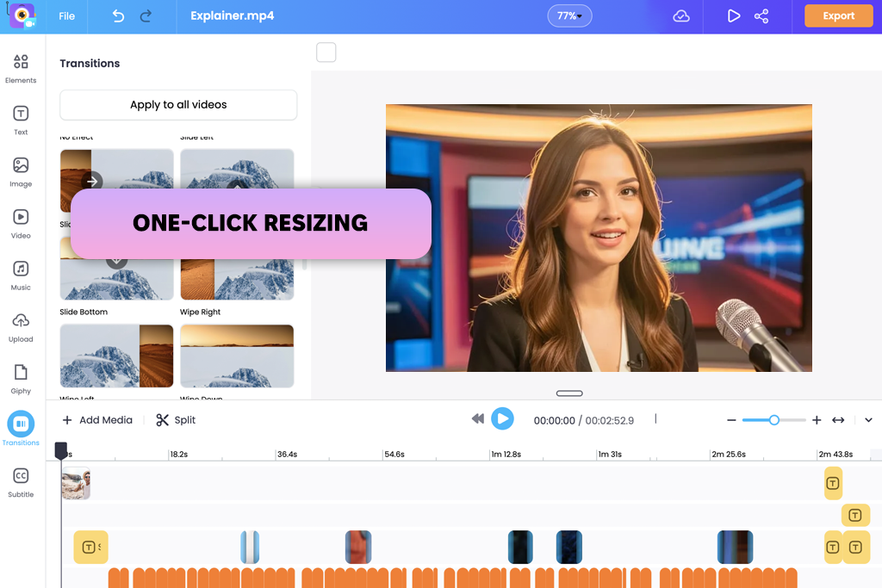This screenshot has width=882, height=588.
Task: Click the 2m 25.6s mark on timeline ruler
Action: point(729,455)
